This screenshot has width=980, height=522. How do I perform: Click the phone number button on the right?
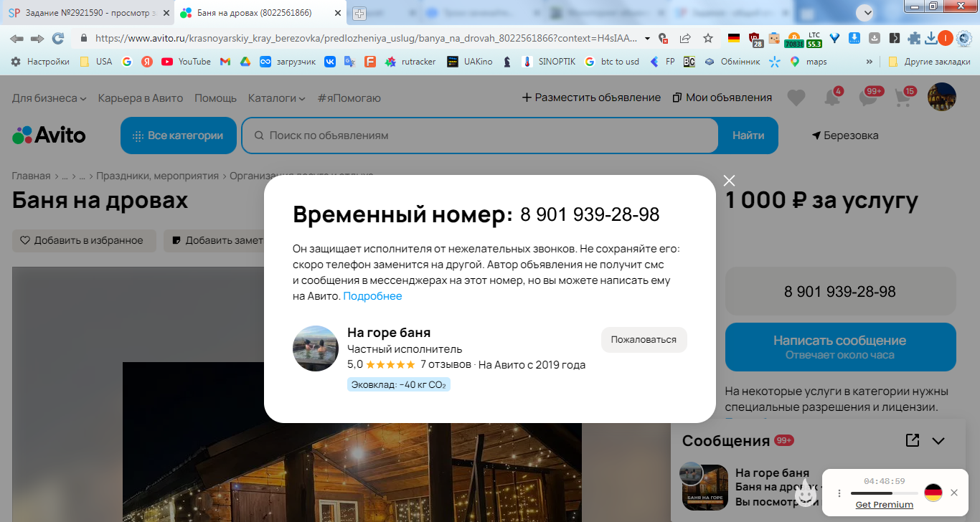tap(840, 291)
